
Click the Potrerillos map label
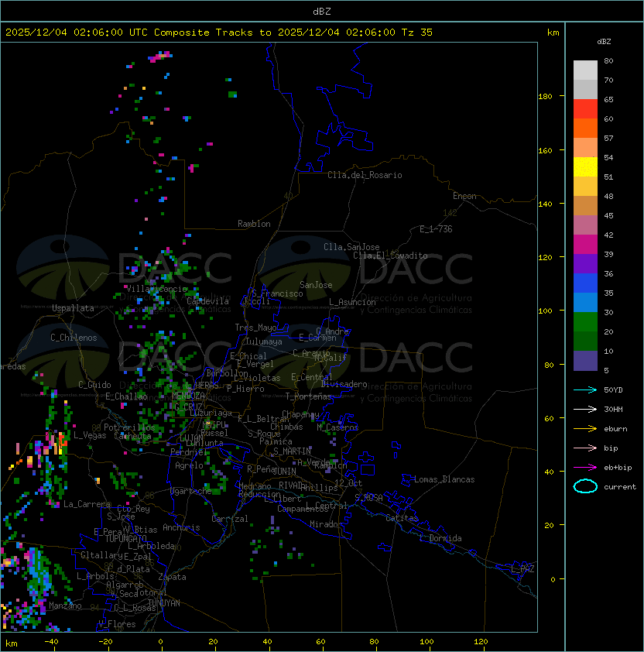tap(129, 427)
